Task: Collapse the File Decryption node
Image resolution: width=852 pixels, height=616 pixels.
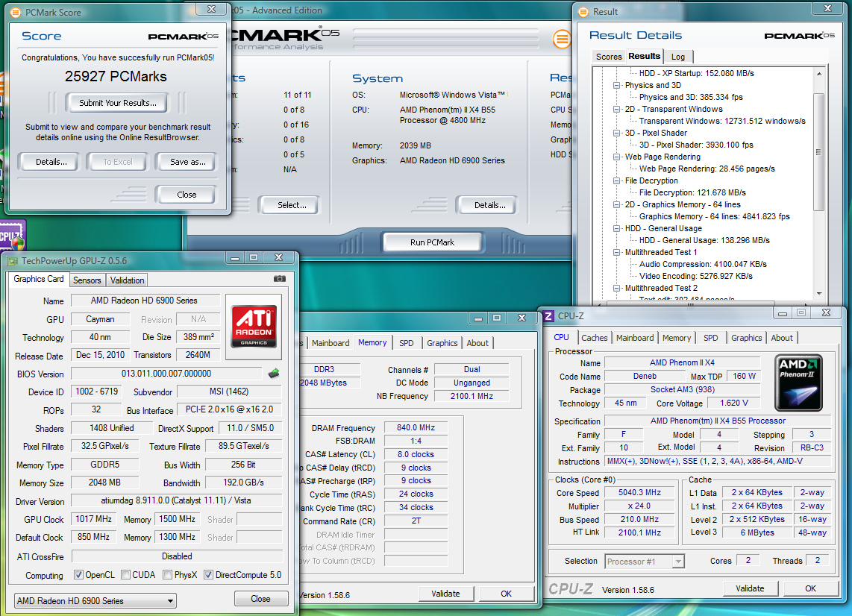Action: (x=617, y=181)
